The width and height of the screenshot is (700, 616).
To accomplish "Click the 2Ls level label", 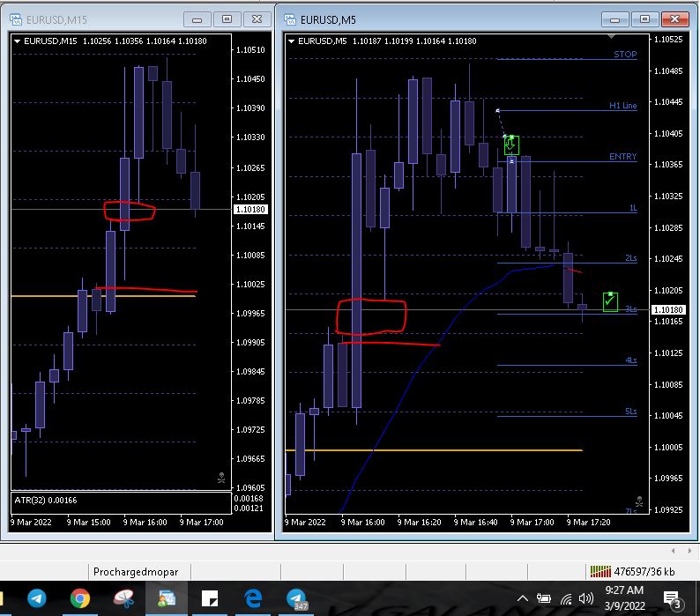I will (x=631, y=258).
